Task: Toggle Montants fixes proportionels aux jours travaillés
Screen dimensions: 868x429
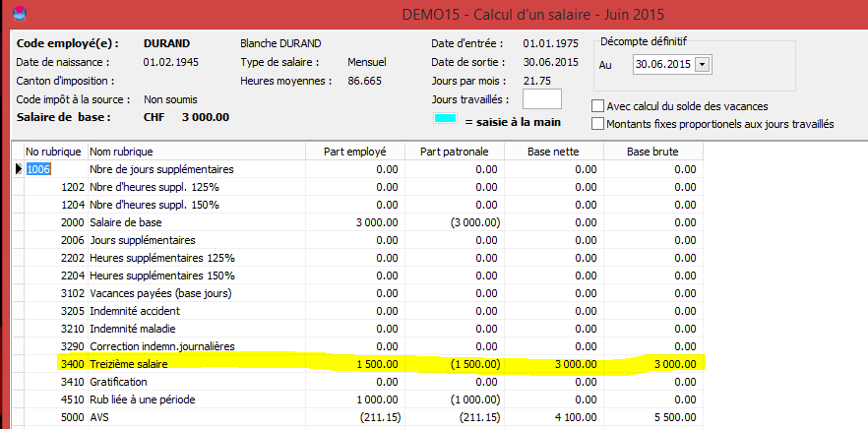Action: (598, 124)
